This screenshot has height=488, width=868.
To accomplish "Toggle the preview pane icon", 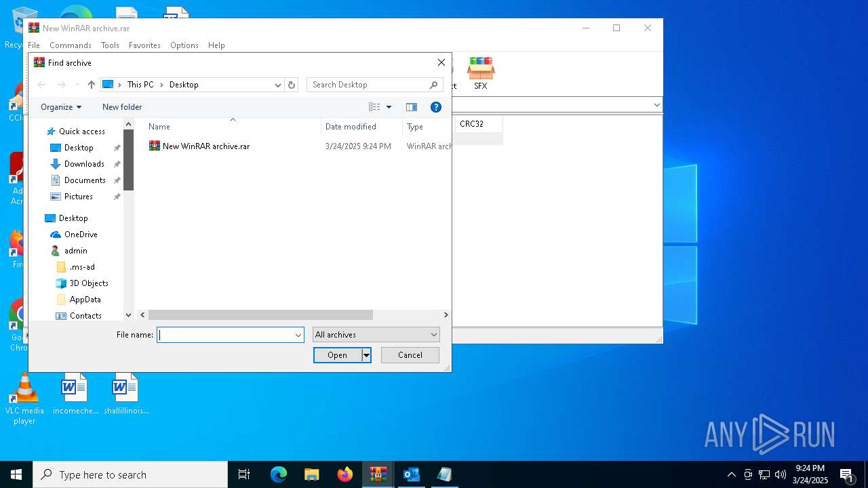I will 412,107.
